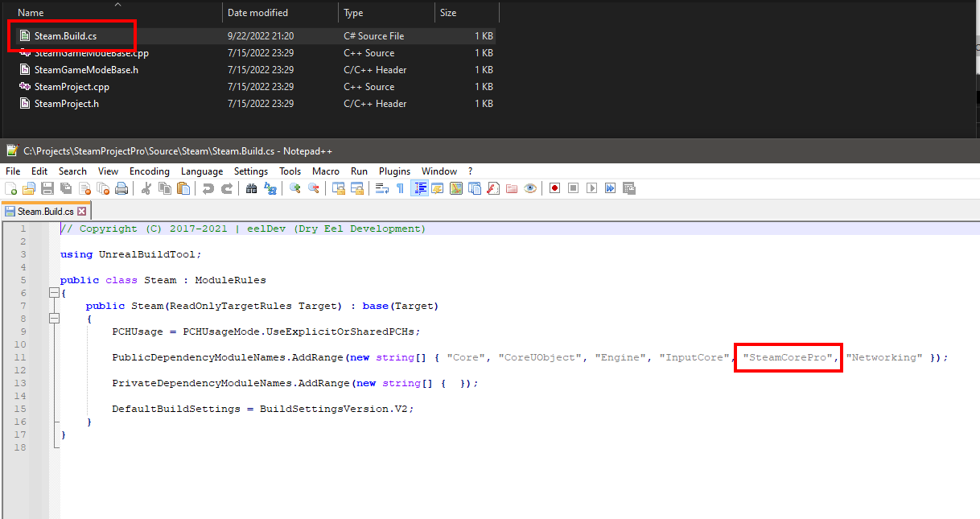This screenshot has width=980, height=519.
Task: Click the "SteamCorePro" string in line 11
Action: [789, 357]
